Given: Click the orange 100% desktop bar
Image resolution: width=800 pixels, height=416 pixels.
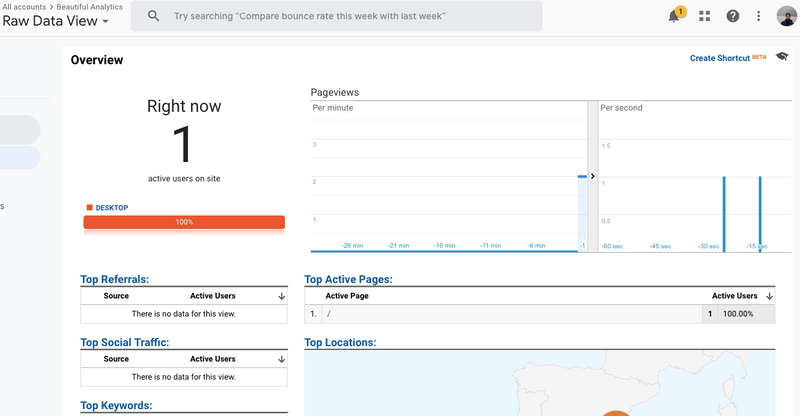Looking at the screenshot, I should pos(184,222).
